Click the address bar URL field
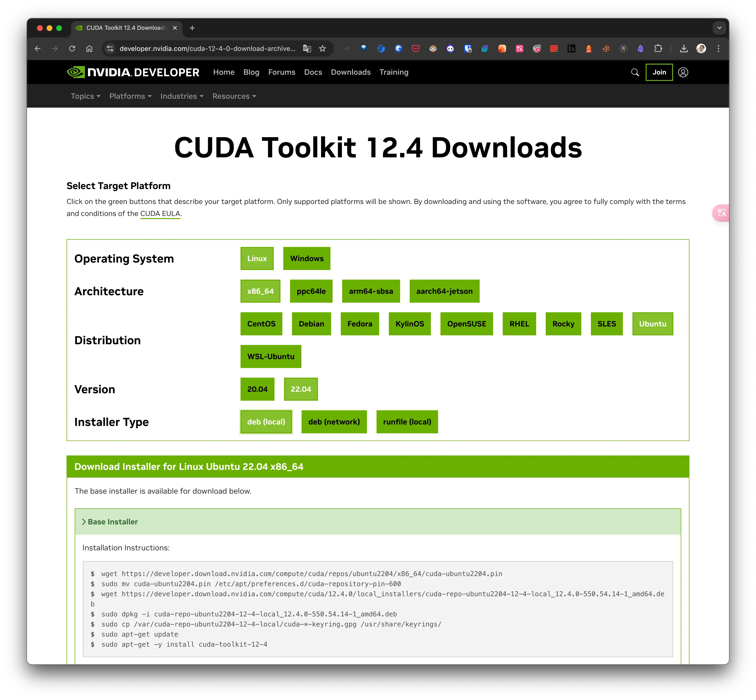Image resolution: width=756 pixels, height=700 pixels. click(207, 49)
